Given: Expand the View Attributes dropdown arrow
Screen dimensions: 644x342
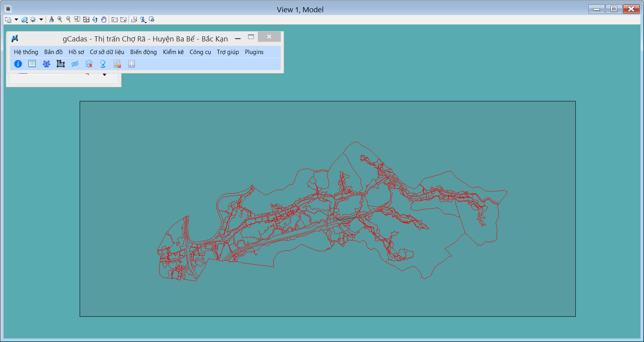Looking at the screenshot, I should pyautogui.click(x=16, y=20).
